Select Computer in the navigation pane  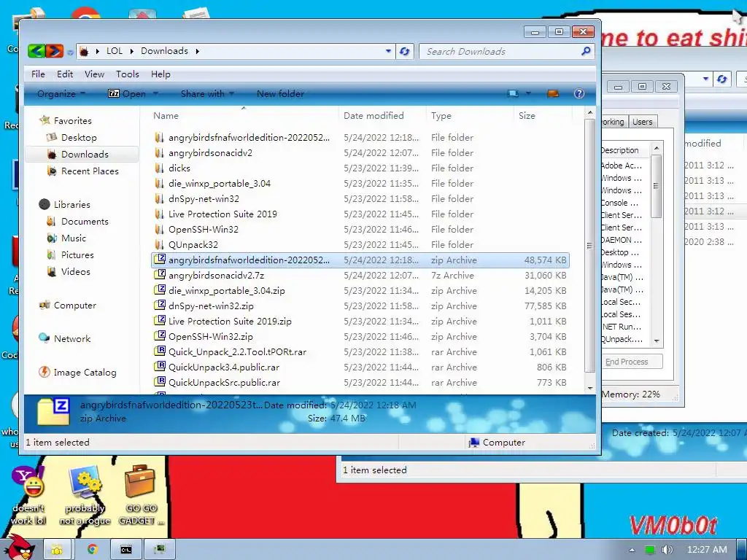coord(75,306)
